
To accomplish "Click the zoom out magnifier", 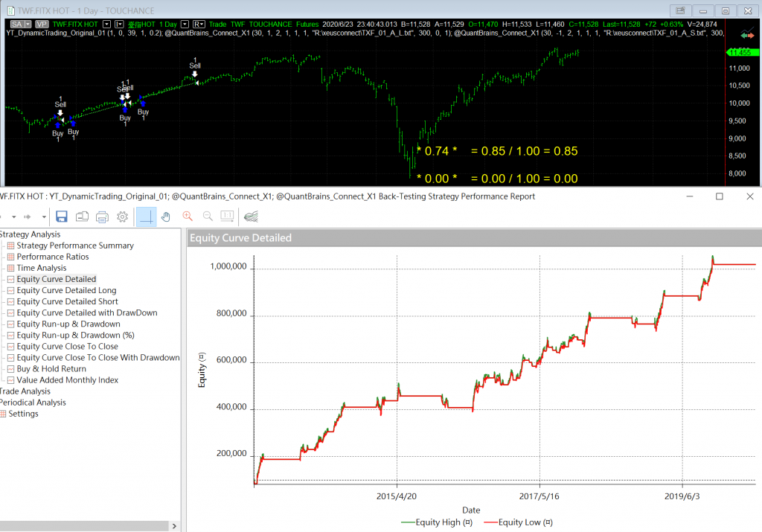I will point(208,217).
